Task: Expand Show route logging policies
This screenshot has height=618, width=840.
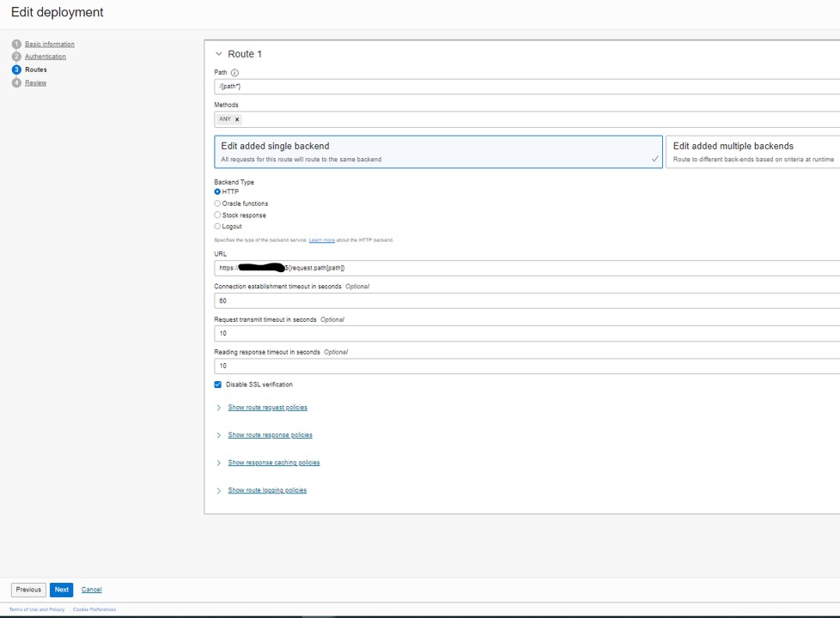Action: pos(267,489)
